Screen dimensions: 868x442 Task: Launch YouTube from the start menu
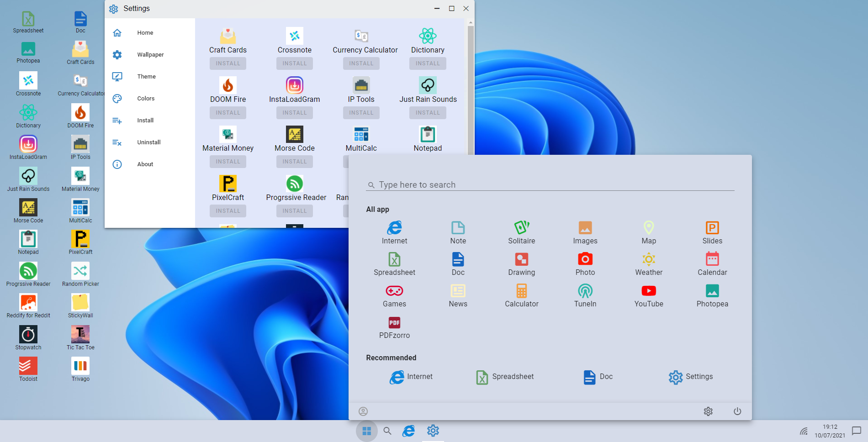(x=648, y=295)
